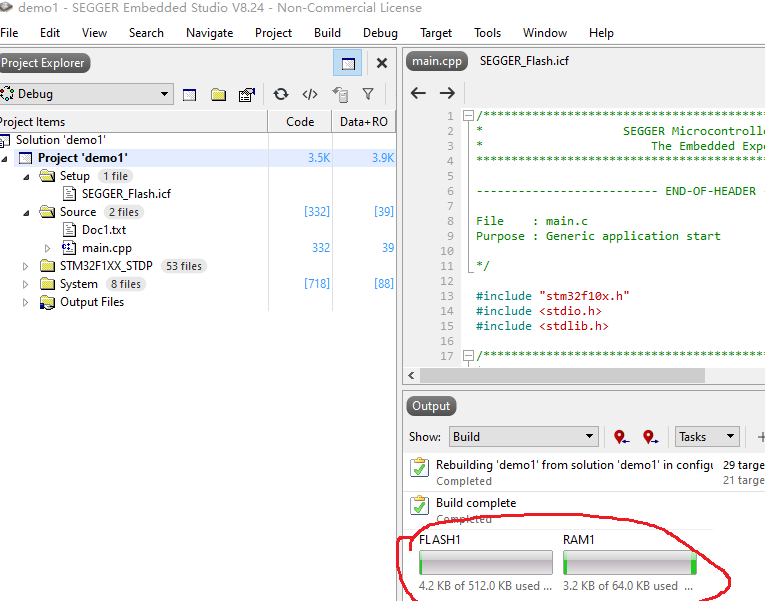Expand the main.cpp node

[47, 248]
